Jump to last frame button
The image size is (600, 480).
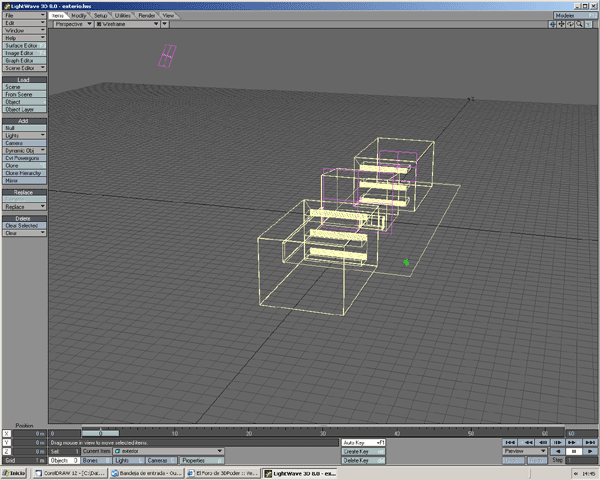pos(589,442)
